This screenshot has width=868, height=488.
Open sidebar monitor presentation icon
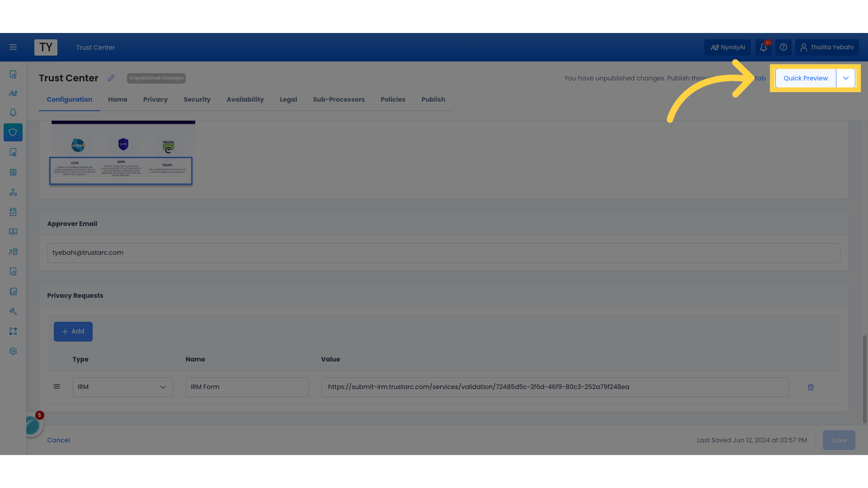(x=13, y=232)
